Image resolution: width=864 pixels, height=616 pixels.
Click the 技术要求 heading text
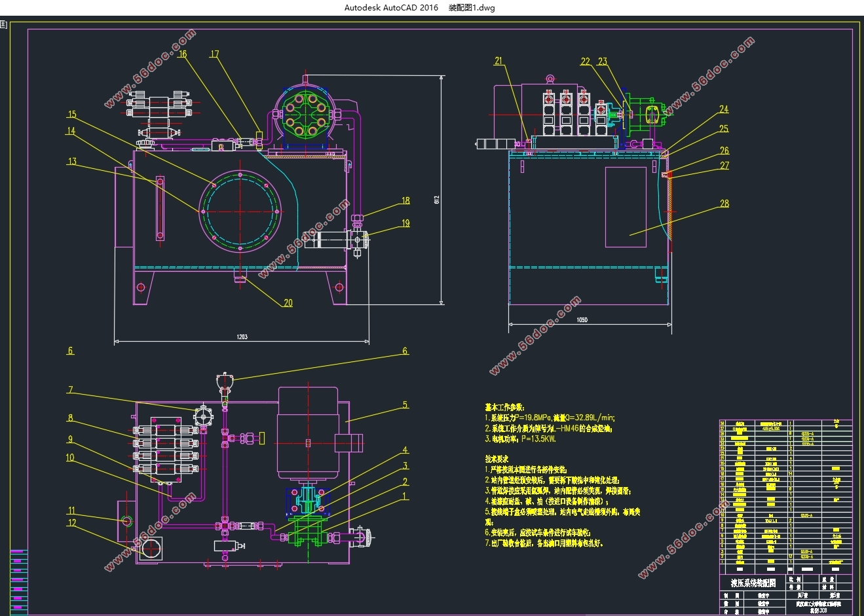pos(498,459)
